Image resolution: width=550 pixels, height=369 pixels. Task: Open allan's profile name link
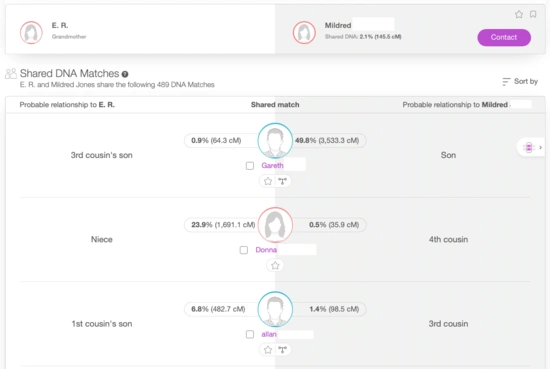269,334
